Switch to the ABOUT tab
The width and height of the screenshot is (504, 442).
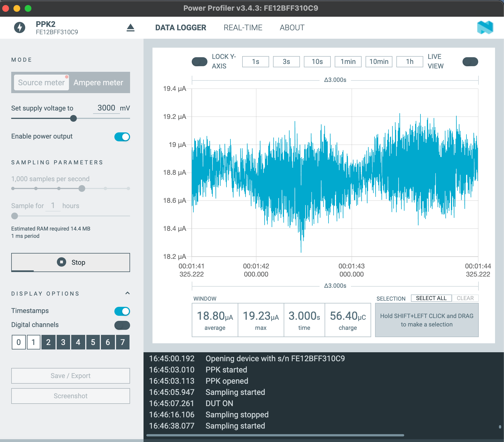point(292,27)
